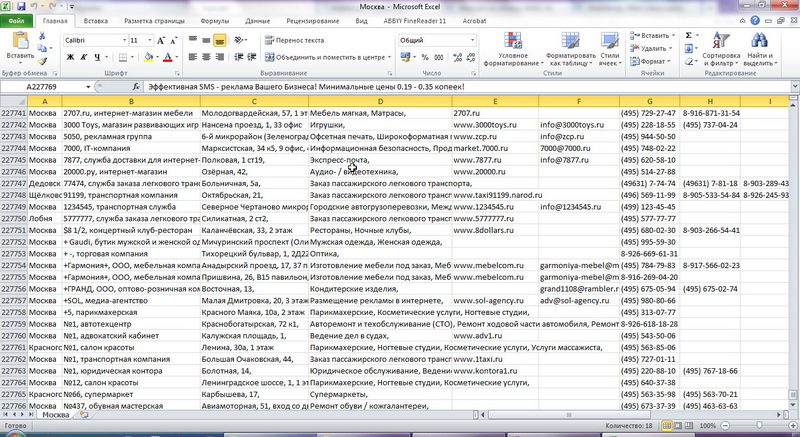Click the Paste (Вставить) clipboard icon
Image resolution: width=800 pixels, height=437 pixels.
point(20,41)
